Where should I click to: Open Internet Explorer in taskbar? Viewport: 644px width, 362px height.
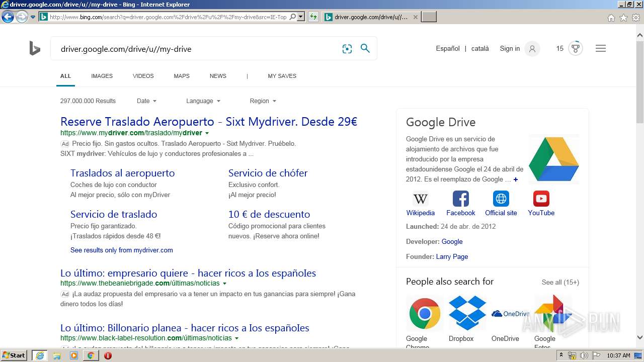pos(39,355)
